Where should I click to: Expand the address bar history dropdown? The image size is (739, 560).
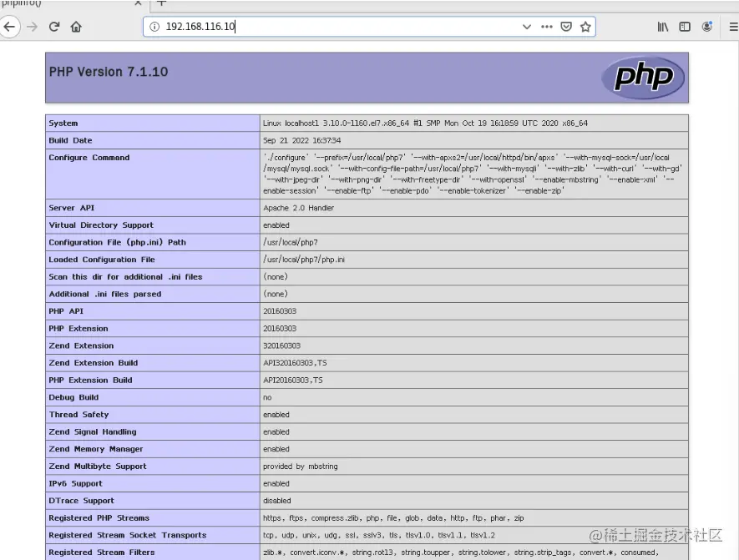(x=526, y=26)
